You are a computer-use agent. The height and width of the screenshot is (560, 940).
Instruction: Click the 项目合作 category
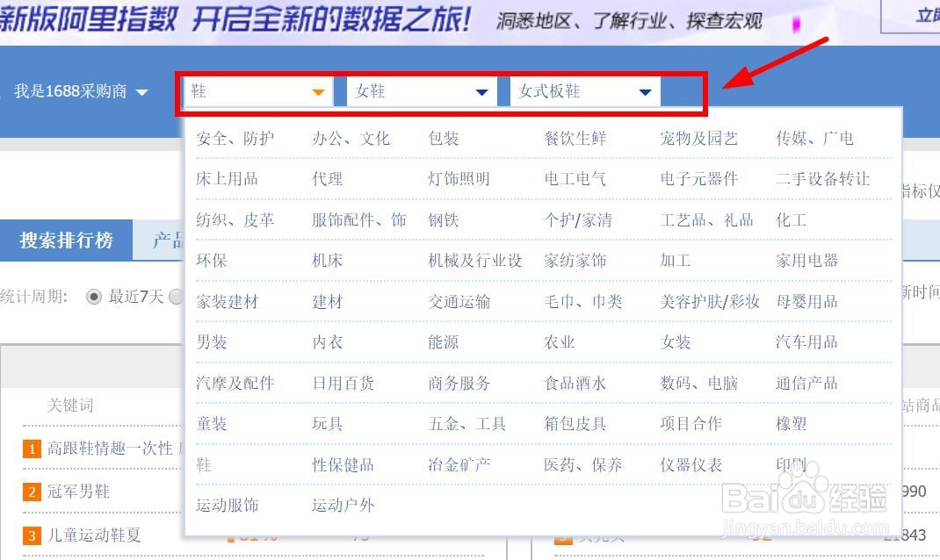point(691,424)
